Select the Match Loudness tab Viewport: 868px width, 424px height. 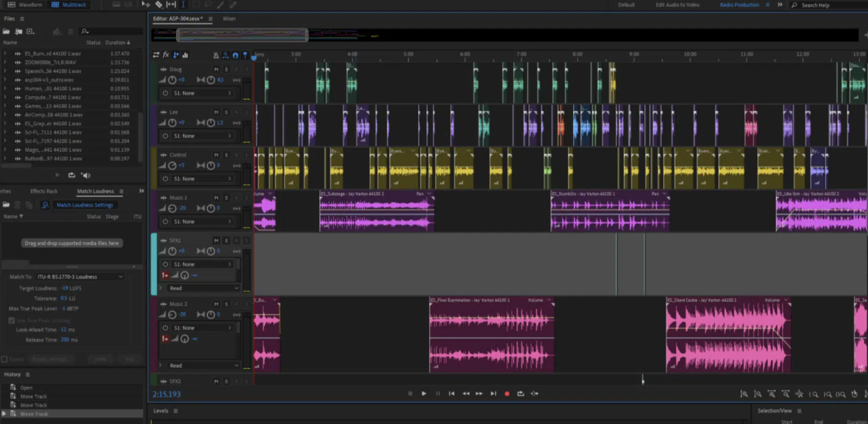[96, 191]
